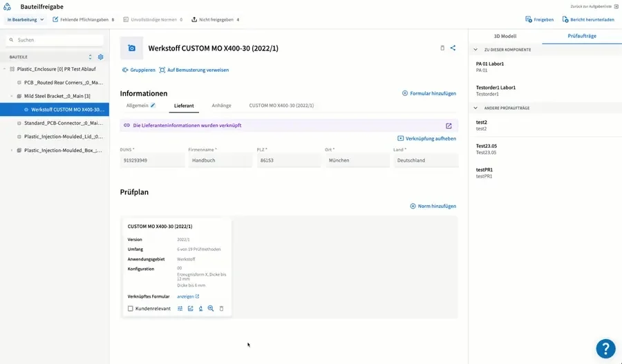
Task: Click the Suchen search field
Action: tap(55, 40)
